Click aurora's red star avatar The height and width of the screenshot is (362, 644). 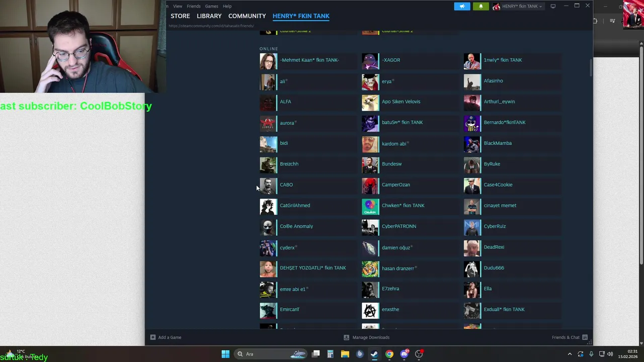coord(268,123)
